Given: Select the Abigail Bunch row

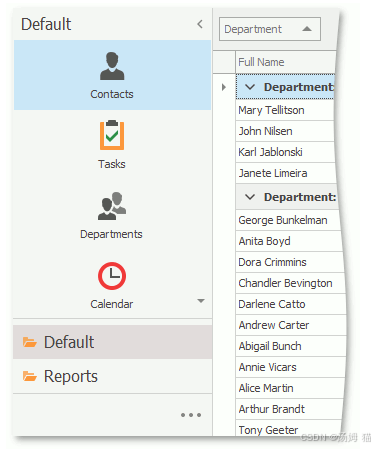Looking at the screenshot, I should click(x=291, y=346).
